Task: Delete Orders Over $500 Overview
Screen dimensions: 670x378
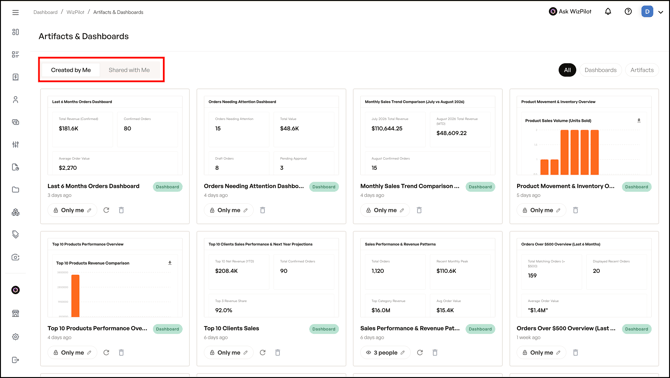Action: [x=575, y=353]
